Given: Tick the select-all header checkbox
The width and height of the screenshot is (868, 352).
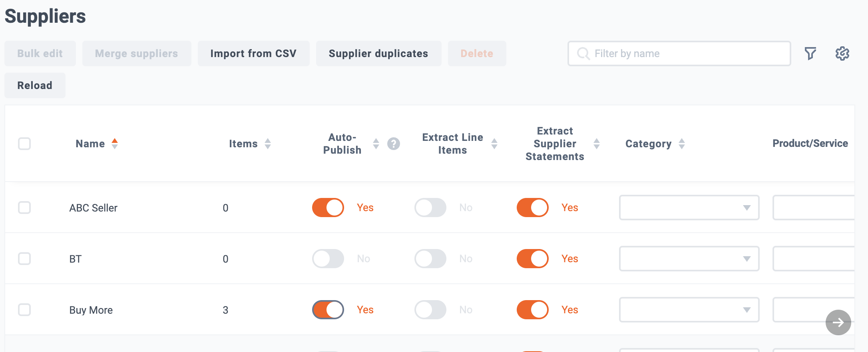Looking at the screenshot, I should coord(24,144).
